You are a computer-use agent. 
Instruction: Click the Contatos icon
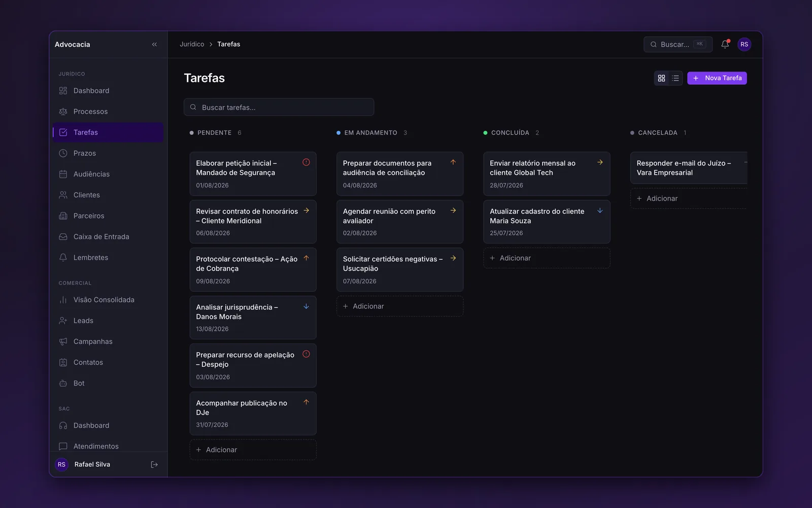coord(63,362)
